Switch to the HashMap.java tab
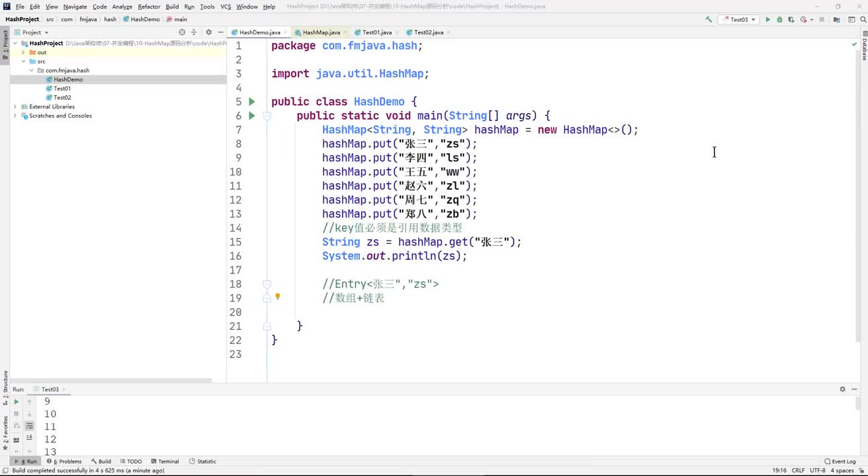 322,32
